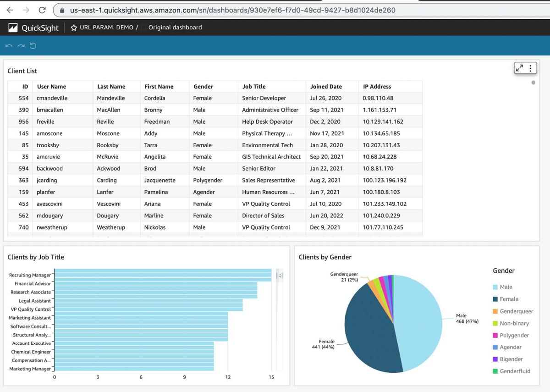Star the URL PARAM. DEMO dashboard as favorite
The image size is (550, 392).
tap(74, 28)
